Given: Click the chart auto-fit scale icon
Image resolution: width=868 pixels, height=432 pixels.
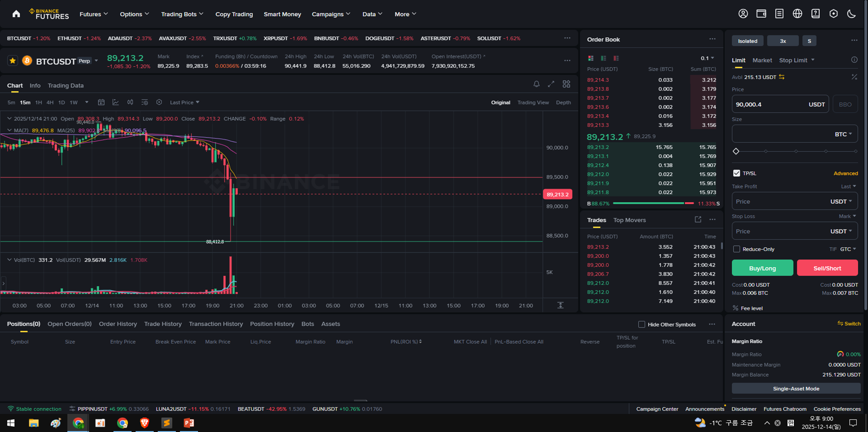Looking at the screenshot, I should point(560,305).
